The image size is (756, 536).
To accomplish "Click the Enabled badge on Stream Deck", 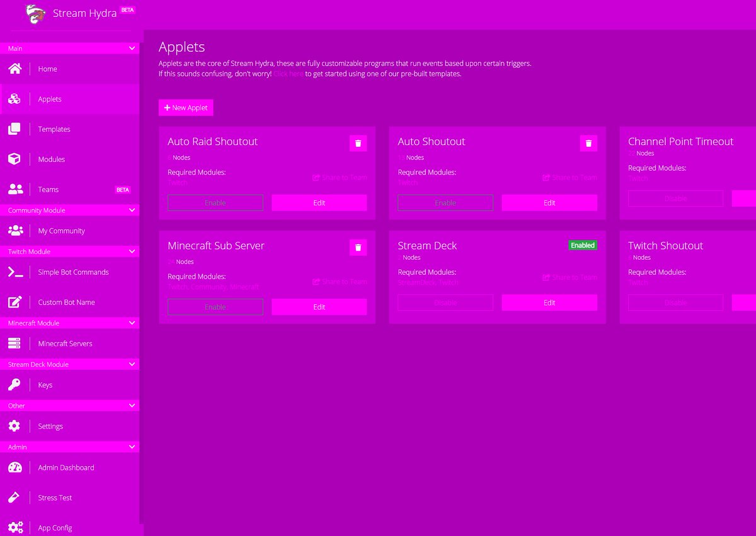I will point(583,245).
